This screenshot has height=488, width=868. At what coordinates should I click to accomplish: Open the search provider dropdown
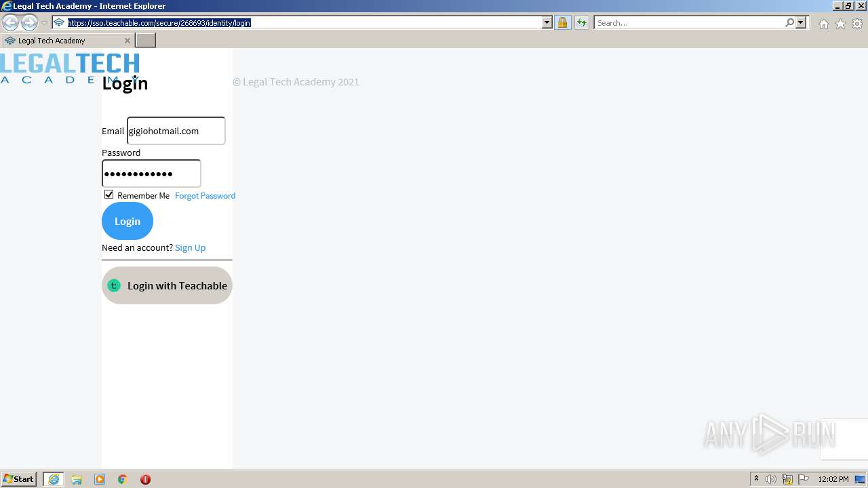pyautogui.click(x=801, y=22)
